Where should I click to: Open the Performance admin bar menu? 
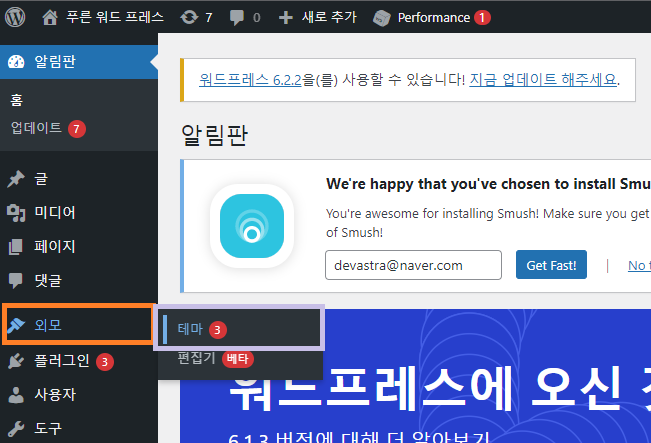433,17
